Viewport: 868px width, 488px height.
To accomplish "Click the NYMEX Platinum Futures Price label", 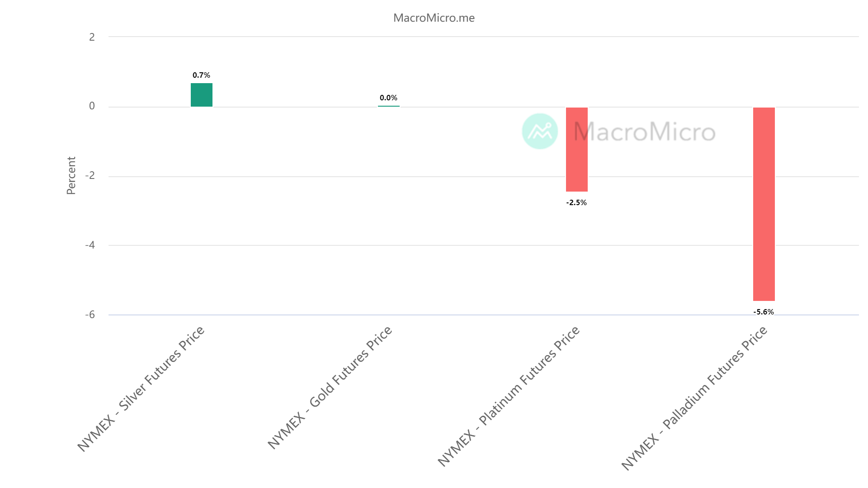I will click(509, 396).
